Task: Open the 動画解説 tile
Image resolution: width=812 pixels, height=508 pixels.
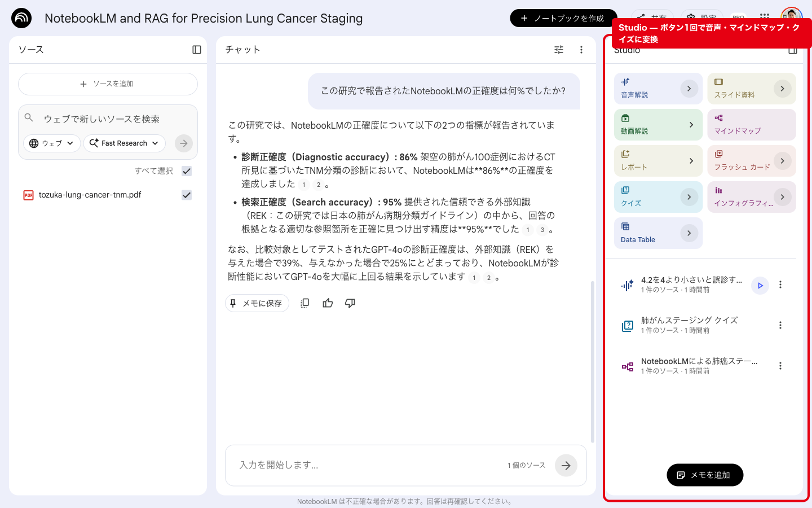Action: click(x=658, y=125)
